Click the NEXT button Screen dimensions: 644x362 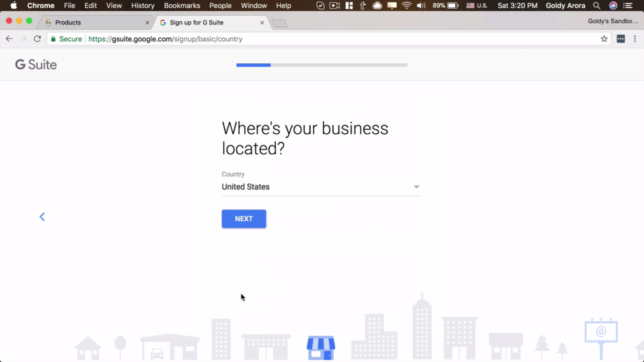coord(244,219)
